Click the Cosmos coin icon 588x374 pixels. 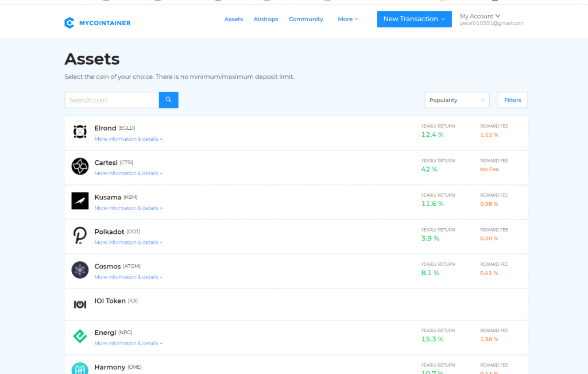[80, 269]
